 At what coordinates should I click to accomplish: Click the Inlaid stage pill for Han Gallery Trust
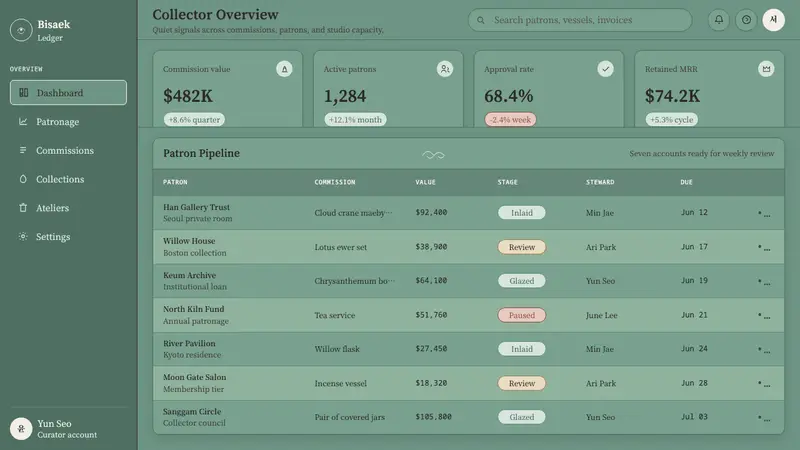tap(521, 213)
